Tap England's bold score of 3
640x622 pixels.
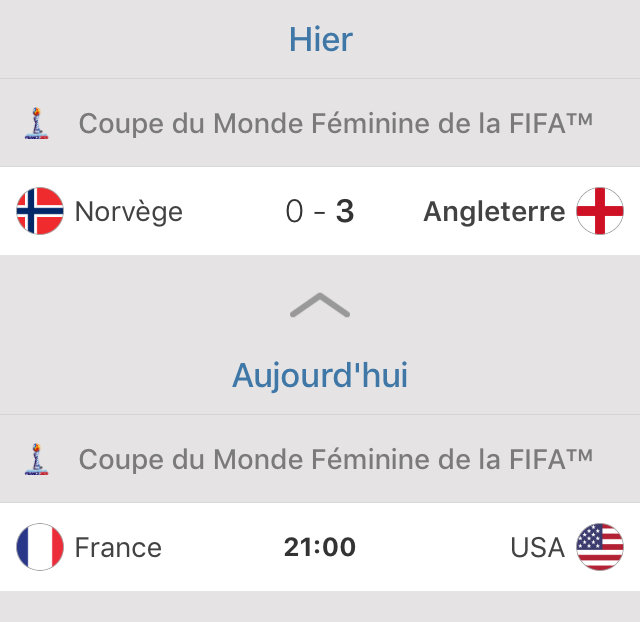[345, 212]
